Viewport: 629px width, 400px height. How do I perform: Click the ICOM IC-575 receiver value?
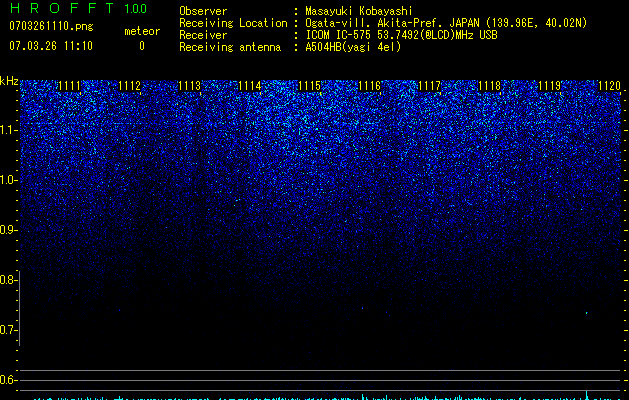401,35
